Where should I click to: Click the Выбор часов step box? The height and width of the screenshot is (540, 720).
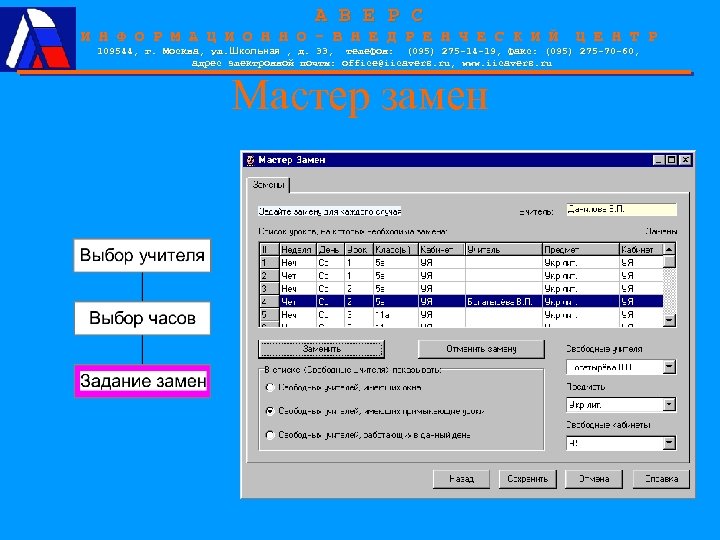(142, 318)
